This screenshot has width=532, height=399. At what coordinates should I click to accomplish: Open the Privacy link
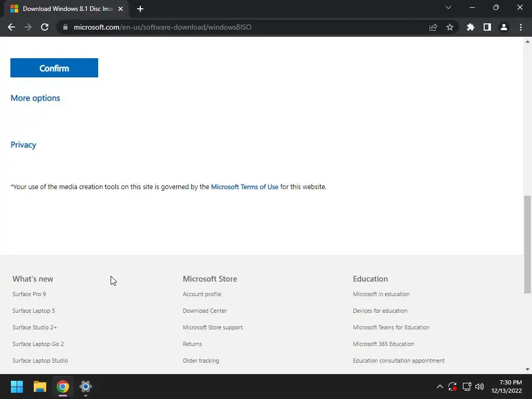[x=23, y=145]
